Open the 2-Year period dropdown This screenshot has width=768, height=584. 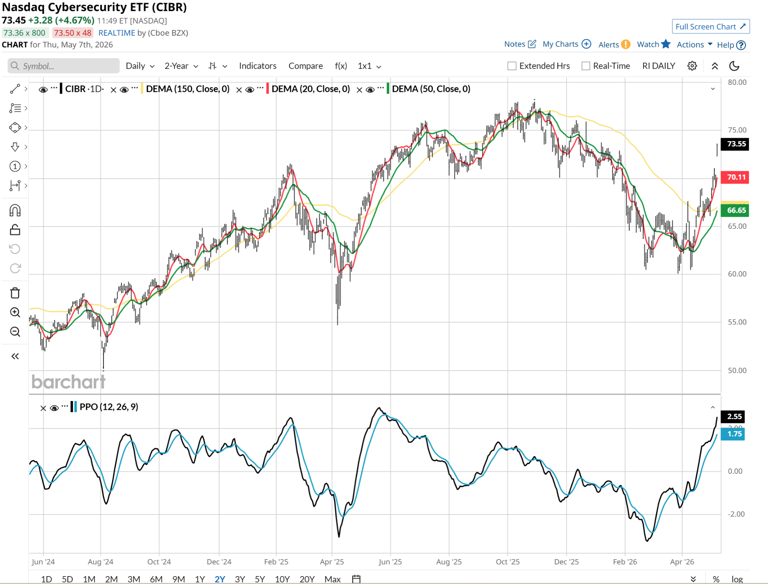pos(181,66)
